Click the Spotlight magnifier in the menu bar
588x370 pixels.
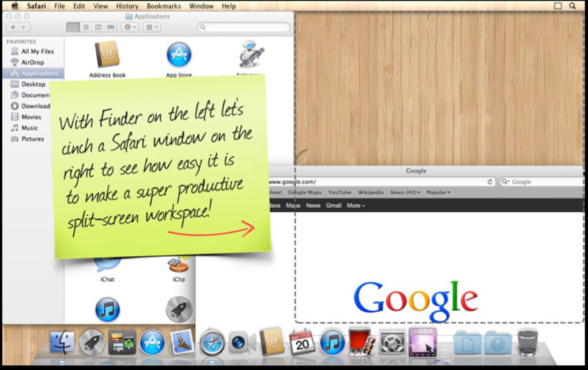coord(572,6)
